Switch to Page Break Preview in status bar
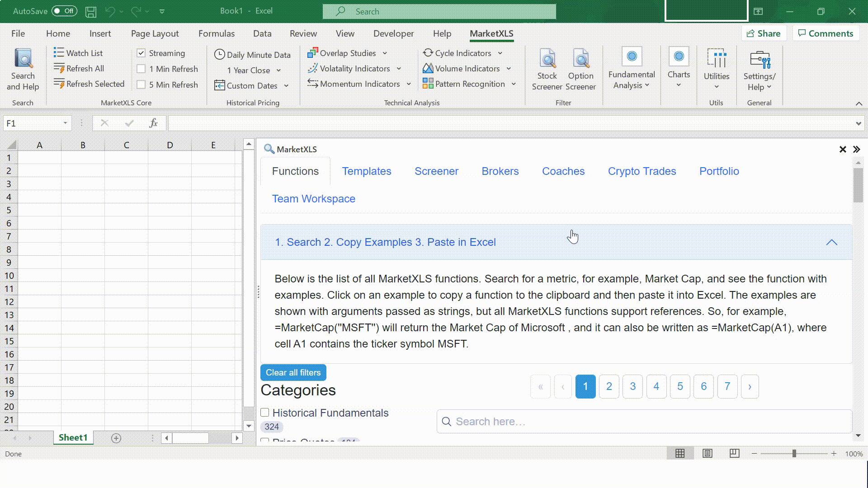 735,453
